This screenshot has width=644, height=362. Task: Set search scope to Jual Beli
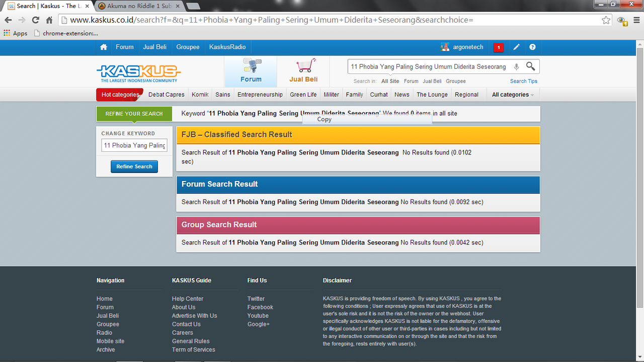432,81
